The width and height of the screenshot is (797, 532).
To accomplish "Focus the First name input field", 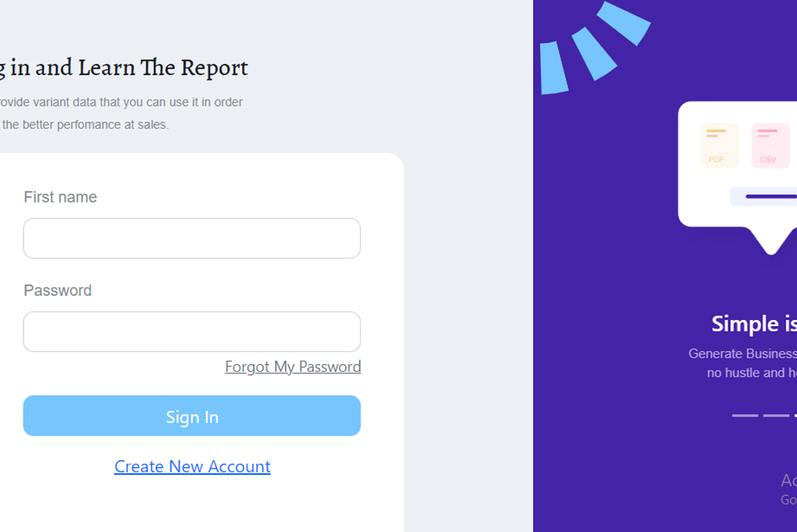I will pos(192,239).
